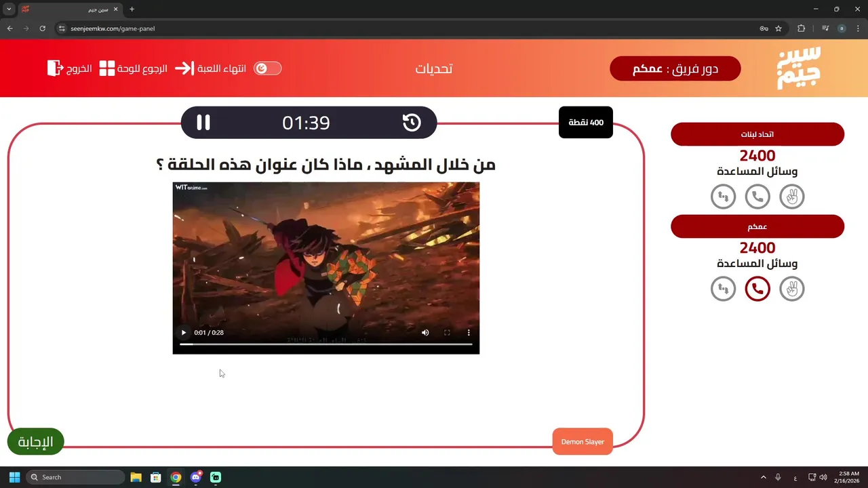Viewport: 868px width, 488px height.
Task: Click the عمكم team name bar
Action: (757, 226)
